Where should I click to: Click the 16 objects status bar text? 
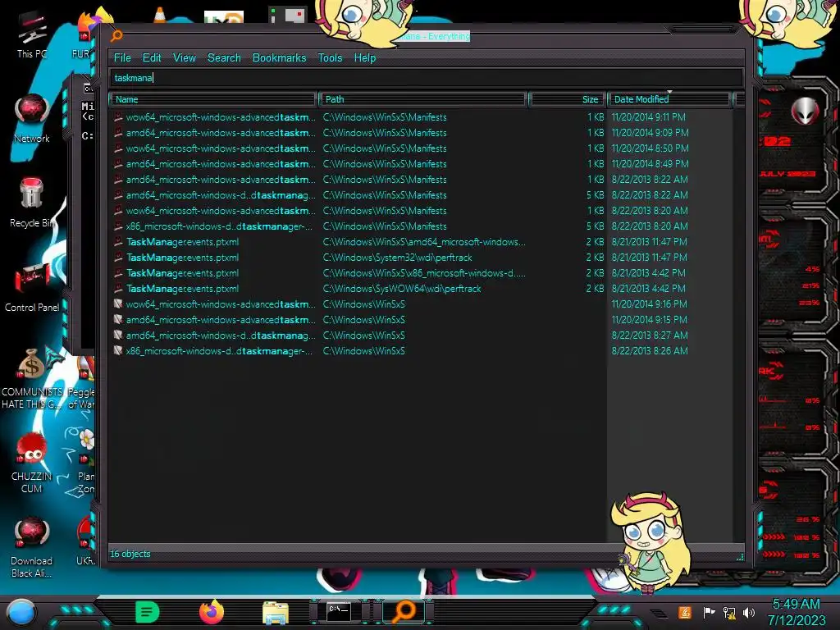[x=130, y=554]
